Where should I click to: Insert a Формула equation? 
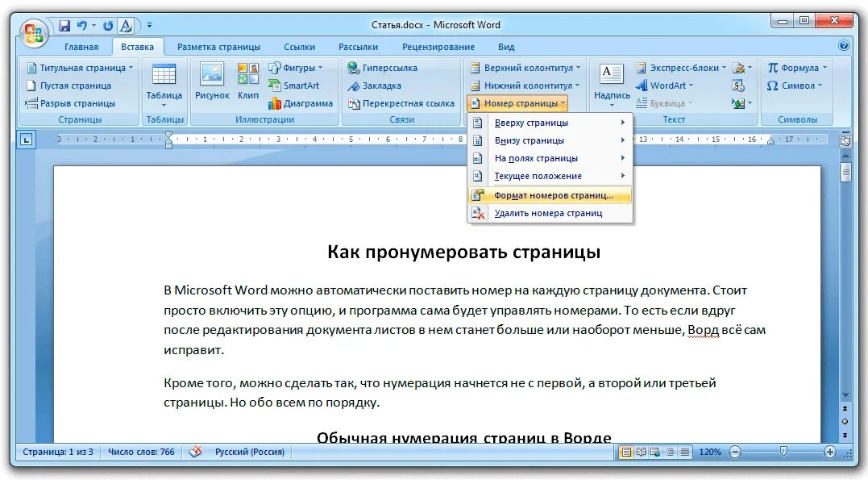pos(796,68)
